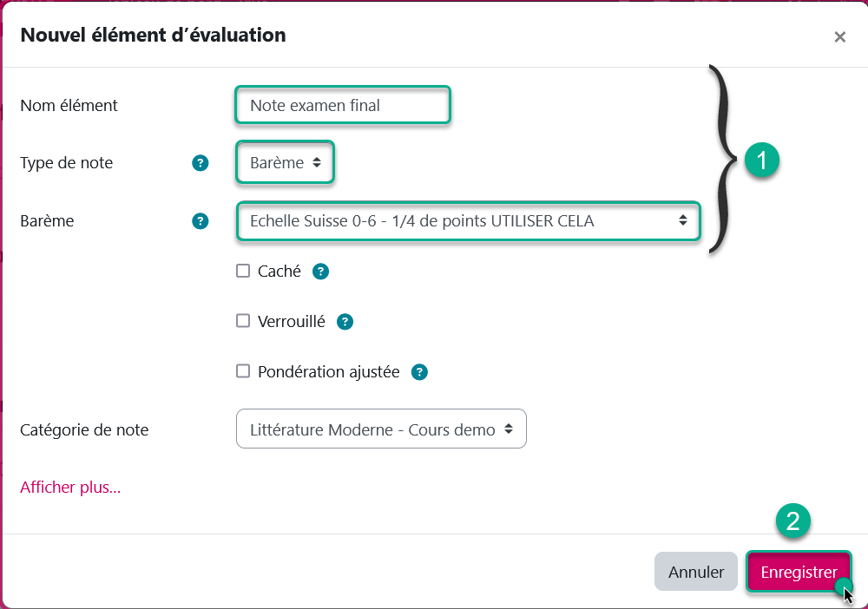The height and width of the screenshot is (609, 868).
Task: Open help icon next to Type de note
Action: 201,163
